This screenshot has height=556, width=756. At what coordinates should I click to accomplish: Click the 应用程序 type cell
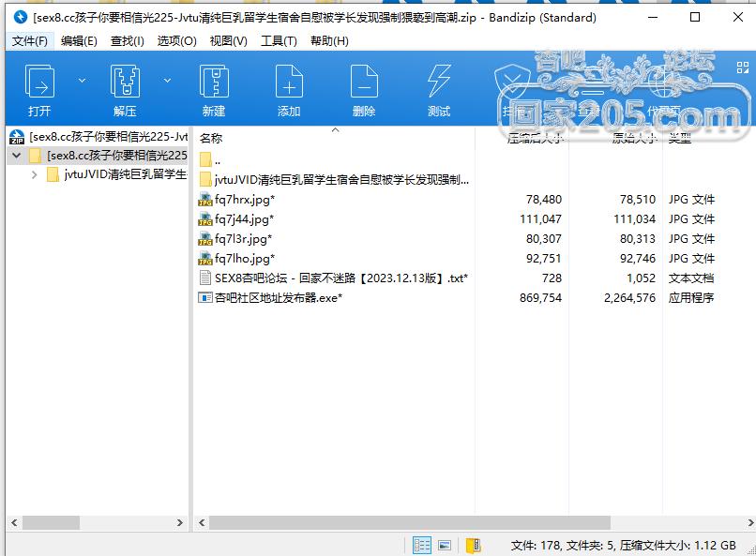[x=691, y=298]
